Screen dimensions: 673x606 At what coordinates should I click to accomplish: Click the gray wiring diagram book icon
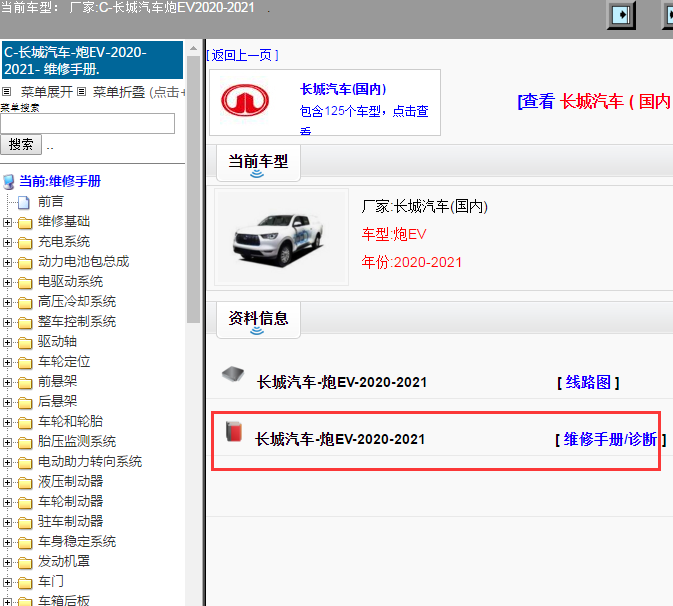tap(233, 374)
